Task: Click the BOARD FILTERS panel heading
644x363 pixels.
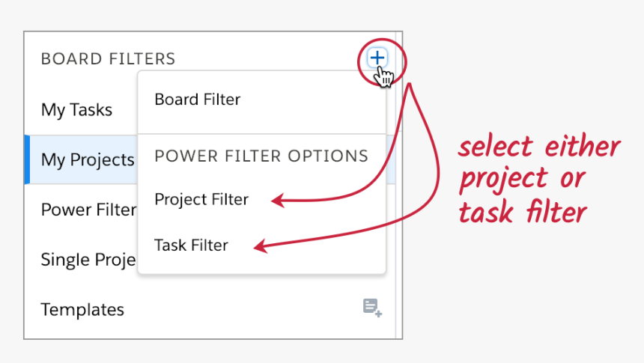Action: click(x=108, y=58)
